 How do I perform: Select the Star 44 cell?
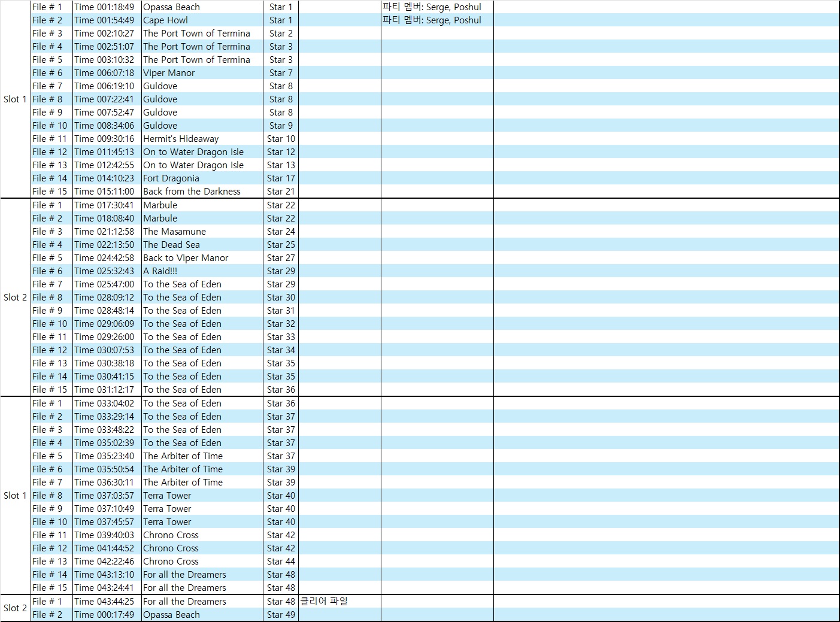click(x=281, y=562)
